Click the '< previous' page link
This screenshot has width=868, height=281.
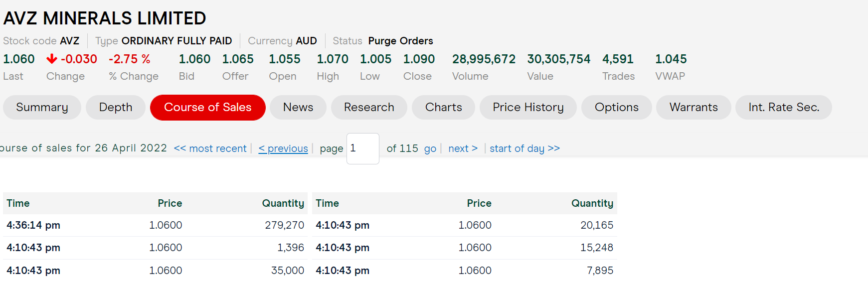tap(283, 148)
